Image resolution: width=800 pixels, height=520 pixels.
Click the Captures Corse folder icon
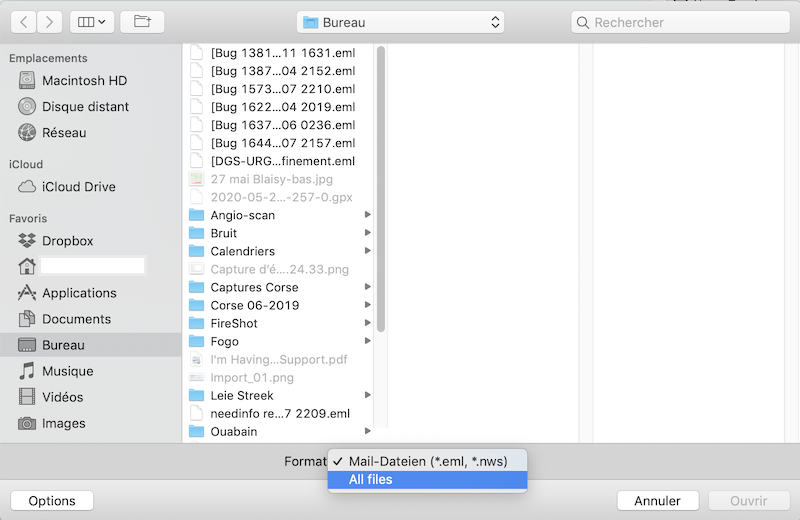[x=196, y=287]
